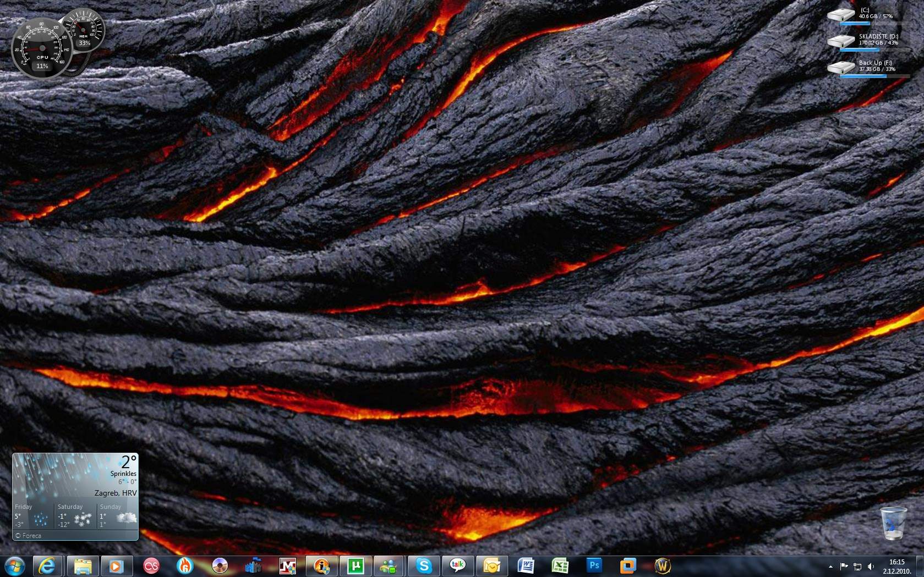This screenshot has width=924, height=577.
Task: Launch the Last.fm taskbar icon
Action: 151,566
